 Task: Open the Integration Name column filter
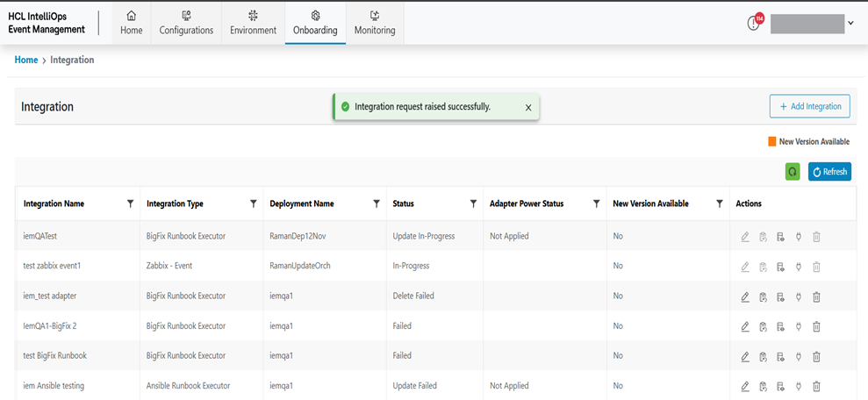(x=131, y=204)
